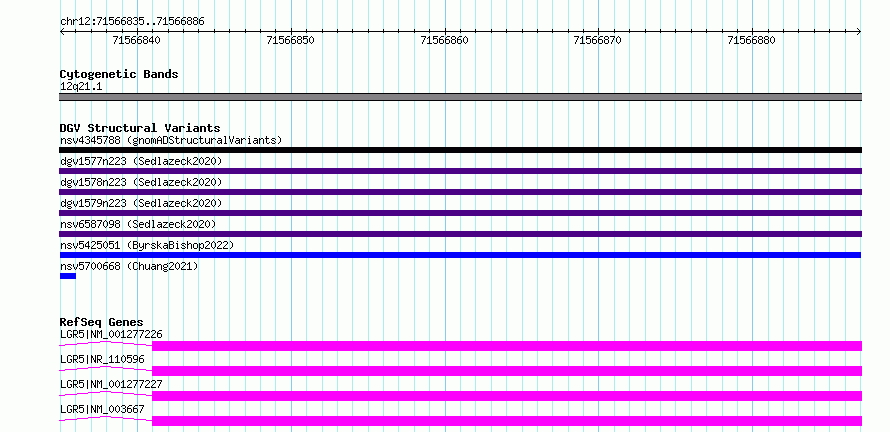Click the short blue nsv5700668 variant bar
The image size is (890, 432).
click(68, 276)
